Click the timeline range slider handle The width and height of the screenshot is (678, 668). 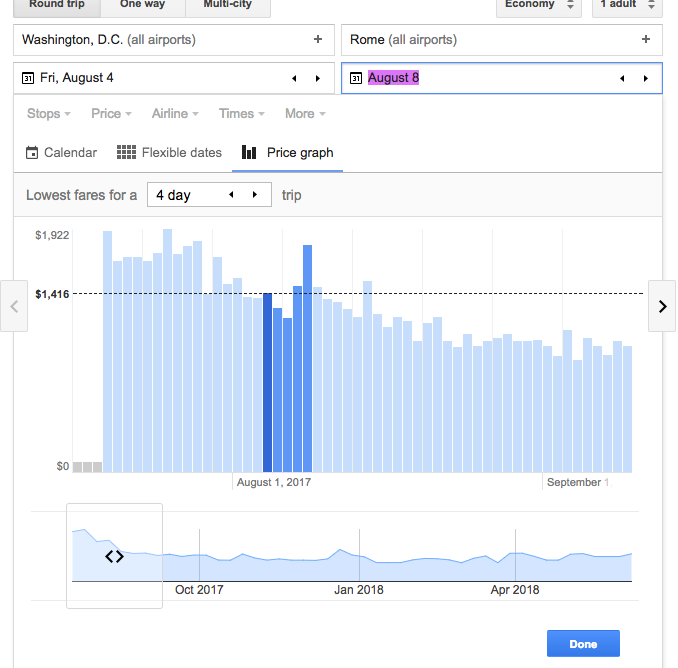[x=114, y=556]
